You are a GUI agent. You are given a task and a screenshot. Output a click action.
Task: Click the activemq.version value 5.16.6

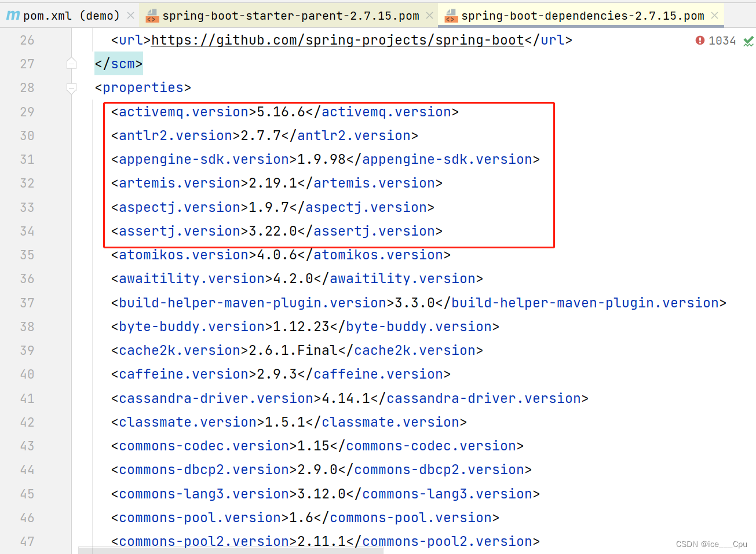(281, 112)
